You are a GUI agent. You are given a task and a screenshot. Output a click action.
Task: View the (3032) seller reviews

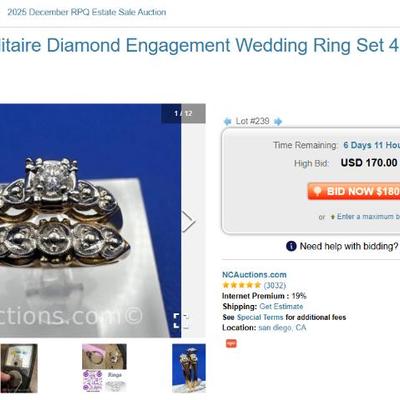[x=275, y=285]
